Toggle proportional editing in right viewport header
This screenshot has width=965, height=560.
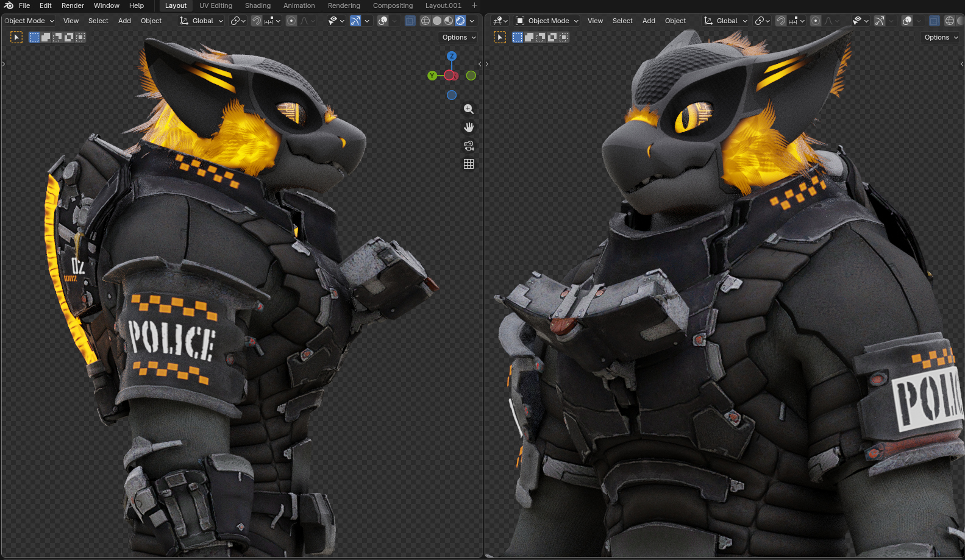pos(815,21)
